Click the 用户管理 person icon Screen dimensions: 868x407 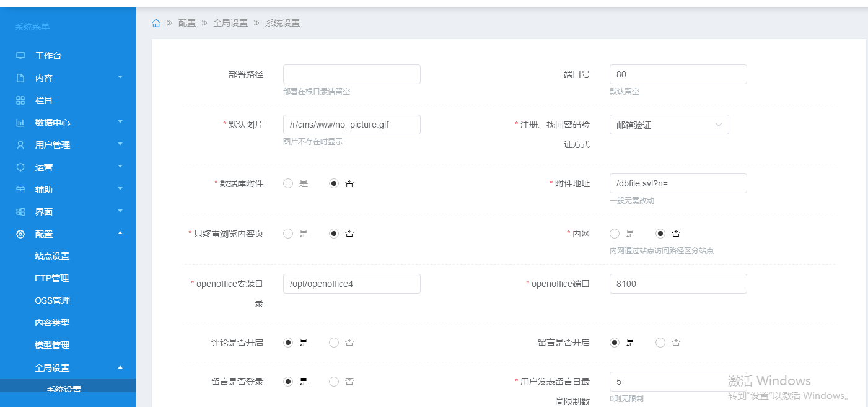(x=20, y=145)
